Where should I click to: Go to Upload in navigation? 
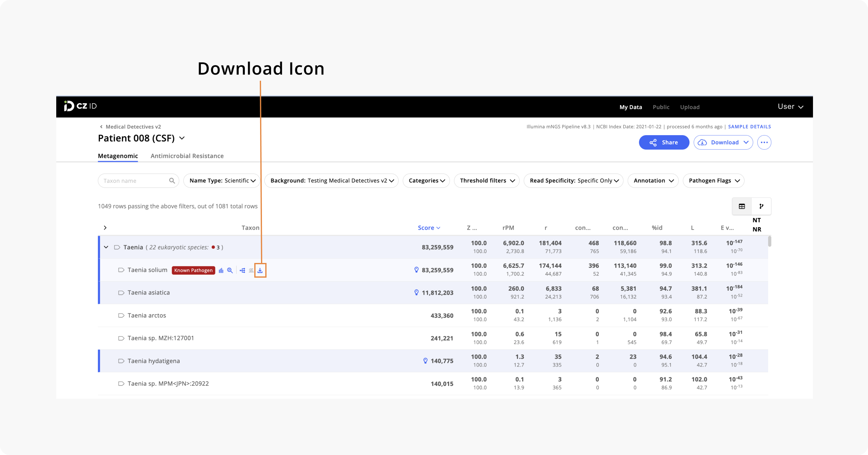point(690,107)
